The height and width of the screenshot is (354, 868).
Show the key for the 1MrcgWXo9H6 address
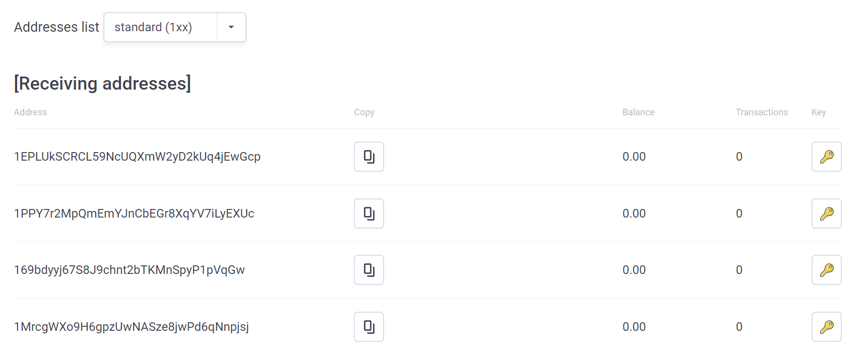[x=827, y=327]
